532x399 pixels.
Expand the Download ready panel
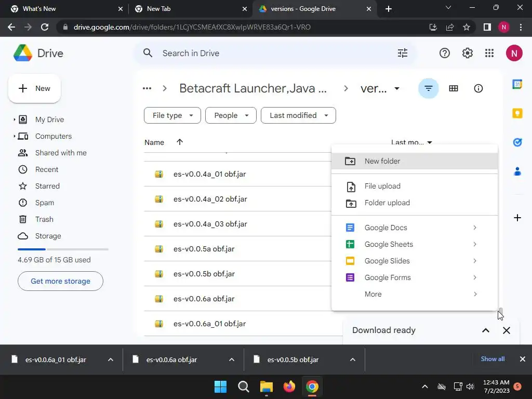pyautogui.click(x=486, y=330)
